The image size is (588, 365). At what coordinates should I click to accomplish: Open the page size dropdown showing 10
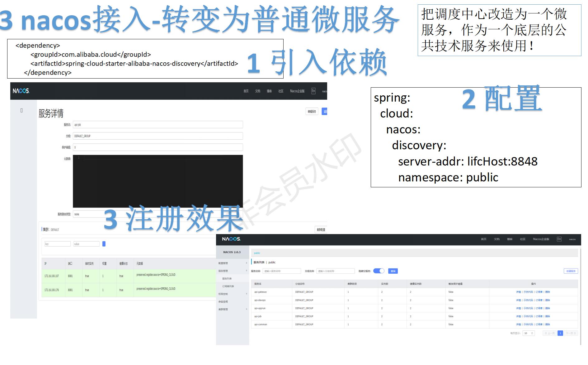tap(529, 333)
